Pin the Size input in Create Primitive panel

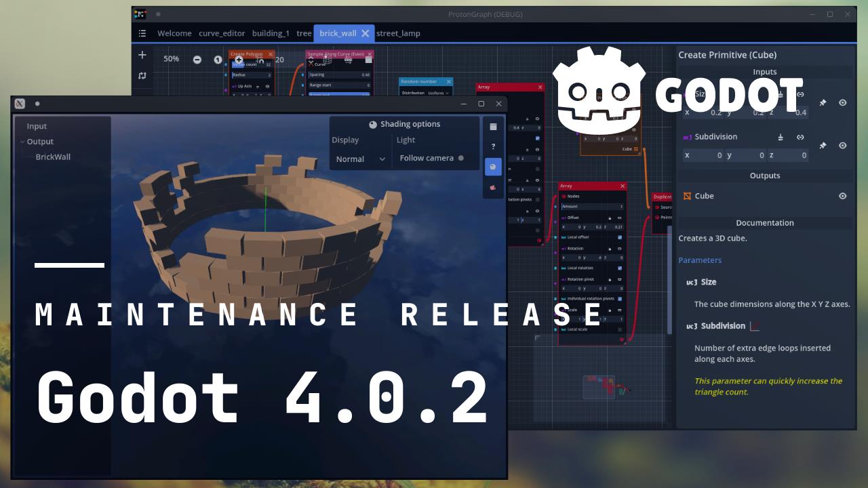tap(823, 102)
